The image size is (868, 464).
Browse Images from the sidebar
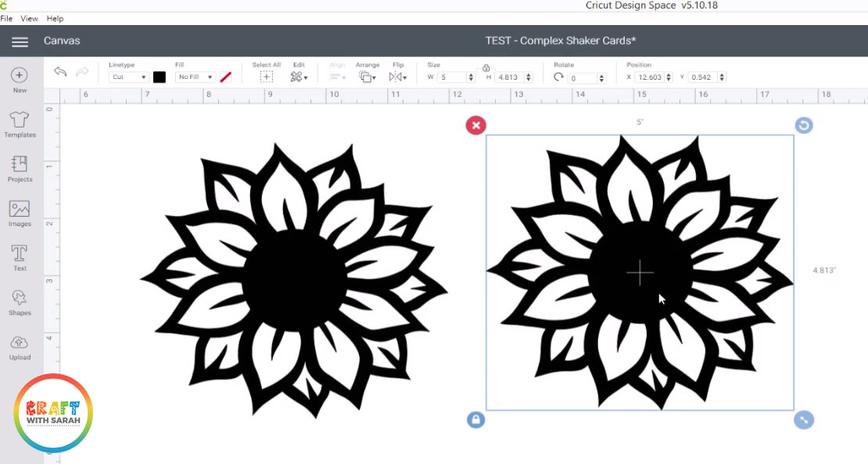[17, 213]
